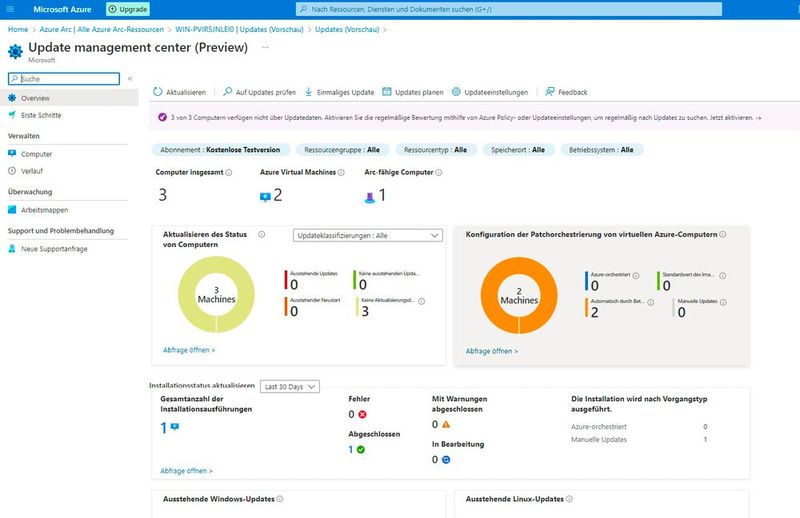Click the Update management center gear icon
This screenshot has height=518, width=800.
tap(15, 51)
